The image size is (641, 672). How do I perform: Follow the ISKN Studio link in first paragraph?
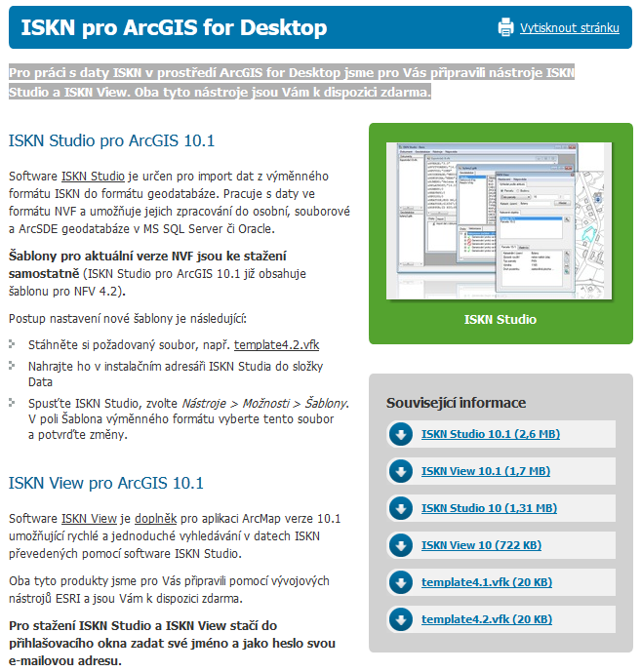click(x=93, y=177)
